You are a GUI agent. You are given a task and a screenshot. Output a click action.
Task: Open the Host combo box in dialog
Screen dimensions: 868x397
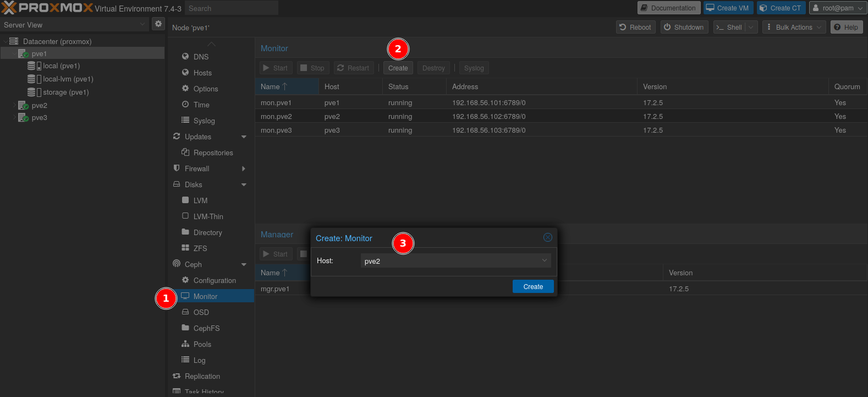pyautogui.click(x=455, y=261)
